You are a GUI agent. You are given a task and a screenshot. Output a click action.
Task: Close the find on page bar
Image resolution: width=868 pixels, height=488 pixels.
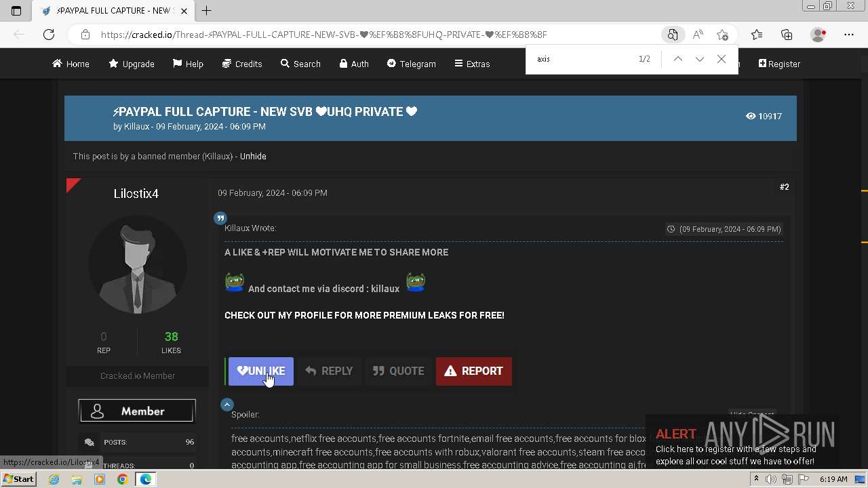(x=722, y=59)
